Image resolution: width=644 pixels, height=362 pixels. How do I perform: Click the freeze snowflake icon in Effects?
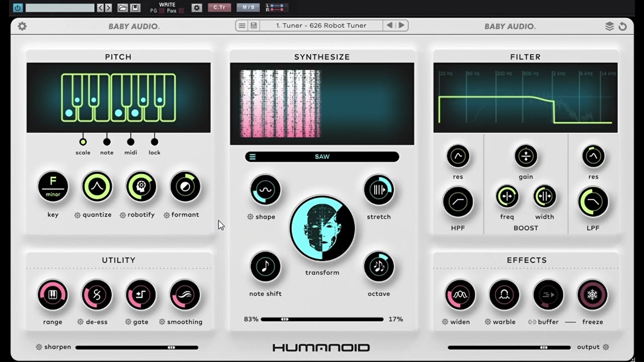point(592,295)
